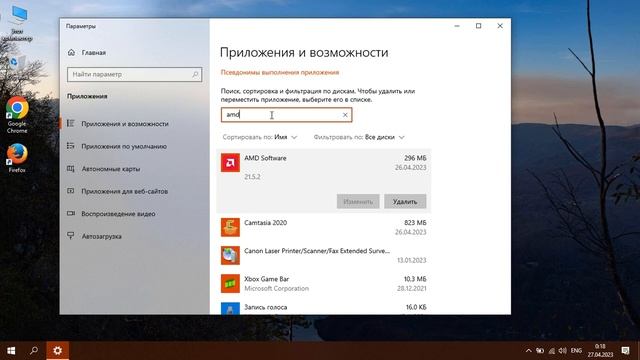Click Settings gear in taskbar
Viewport: 640px width, 360px height.
[58, 351]
